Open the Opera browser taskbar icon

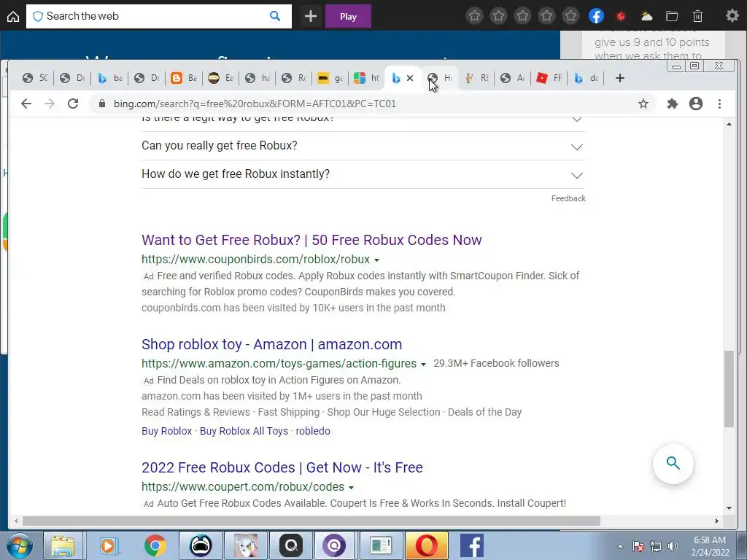pyautogui.click(x=426, y=545)
